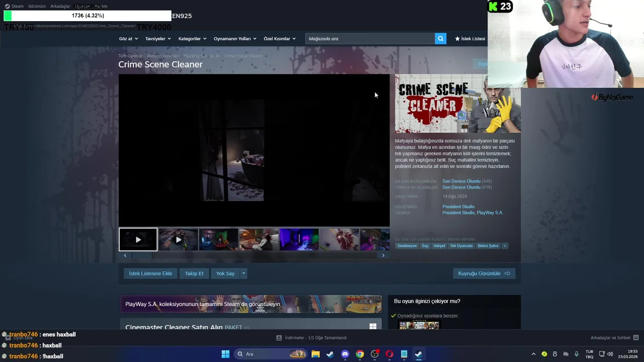Click Kuyruğu Görüntüle button
The image size is (644, 362).
coord(484,274)
